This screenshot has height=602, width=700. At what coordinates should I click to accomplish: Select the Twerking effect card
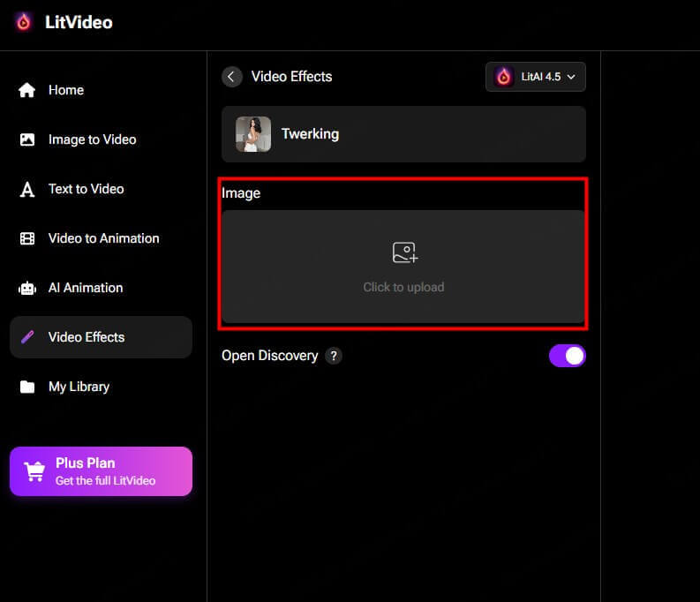pyautogui.click(x=403, y=134)
